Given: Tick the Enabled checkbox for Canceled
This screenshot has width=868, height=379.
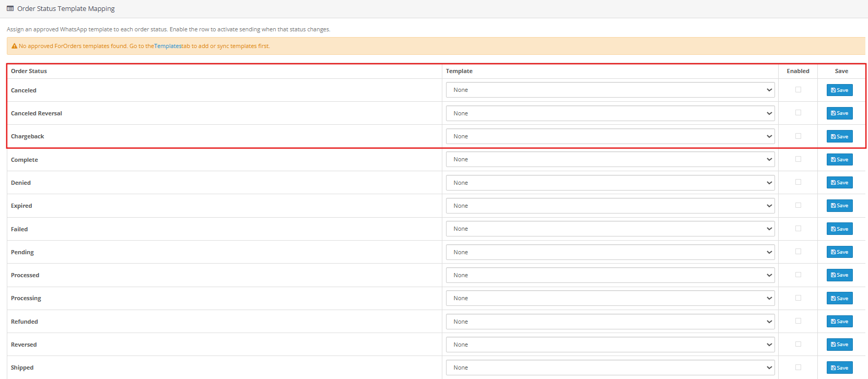Looking at the screenshot, I should [798, 89].
